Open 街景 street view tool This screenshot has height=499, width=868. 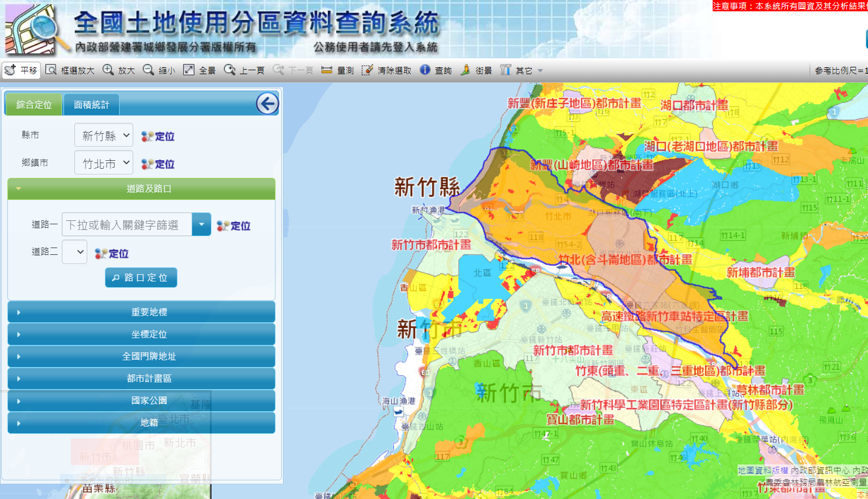pos(476,70)
